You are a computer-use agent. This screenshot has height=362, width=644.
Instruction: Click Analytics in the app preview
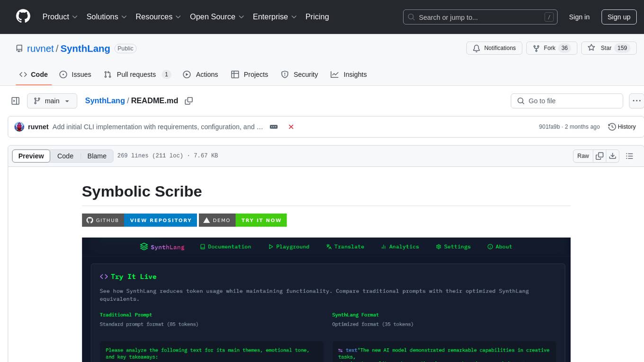[400, 247]
